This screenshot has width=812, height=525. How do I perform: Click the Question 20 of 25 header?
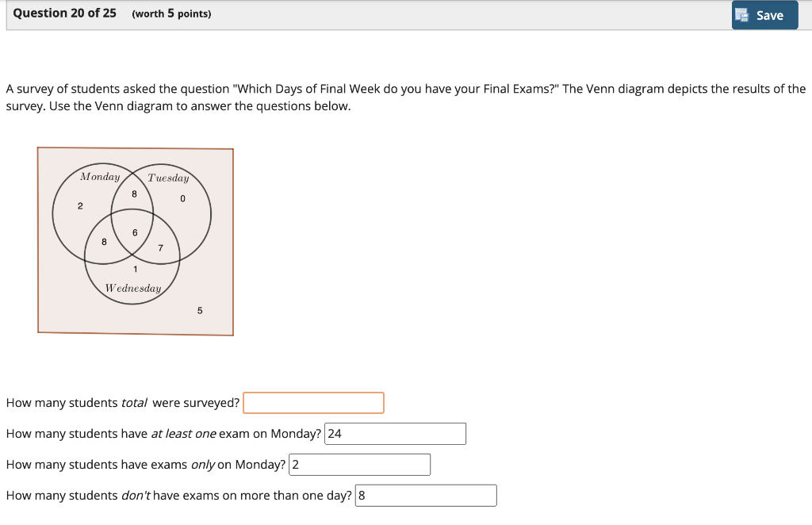tap(63, 13)
